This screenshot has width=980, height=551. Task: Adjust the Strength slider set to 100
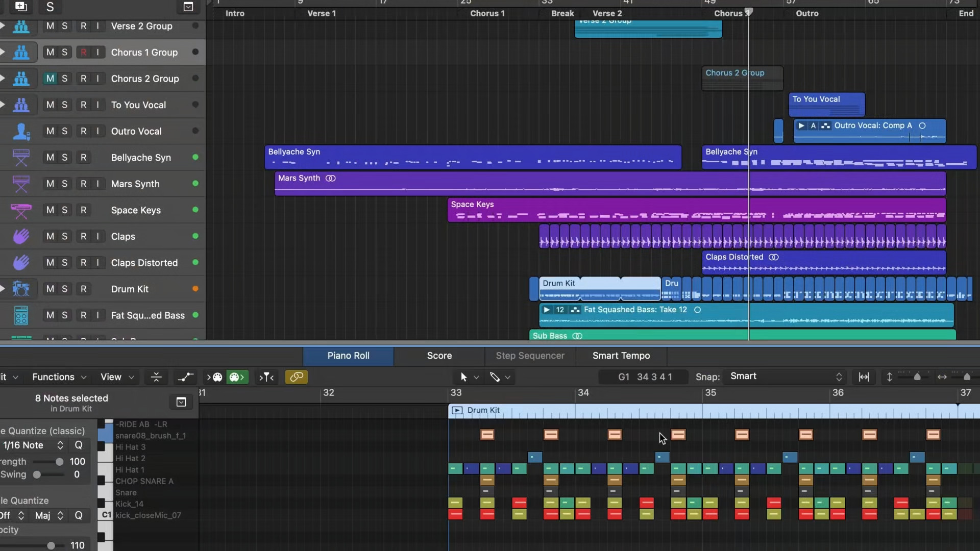pyautogui.click(x=60, y=461)
